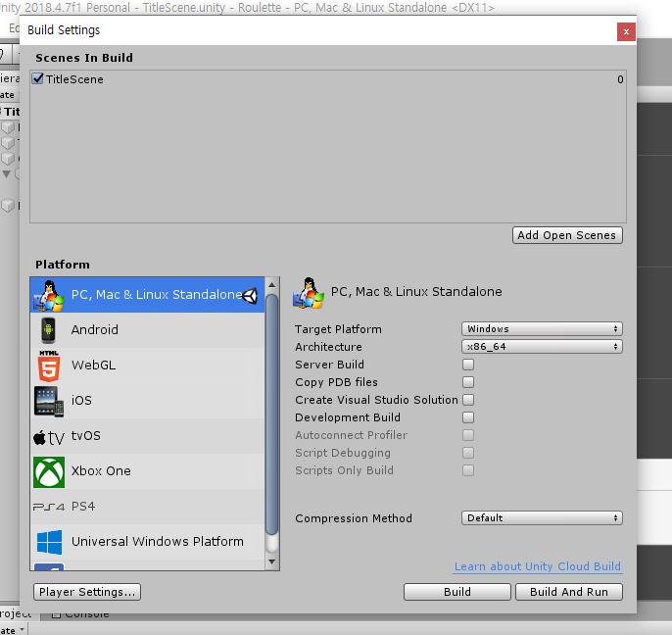This screenshot has height=635, width=672.
Task: Open the Architecture x86_64 dropdown
Action: click(x=542, y=347)
